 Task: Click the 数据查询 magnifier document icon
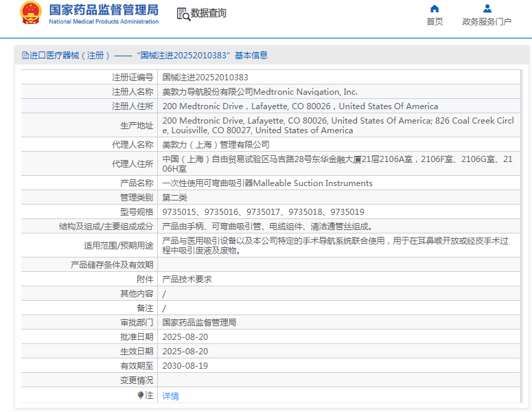[183, 14]
